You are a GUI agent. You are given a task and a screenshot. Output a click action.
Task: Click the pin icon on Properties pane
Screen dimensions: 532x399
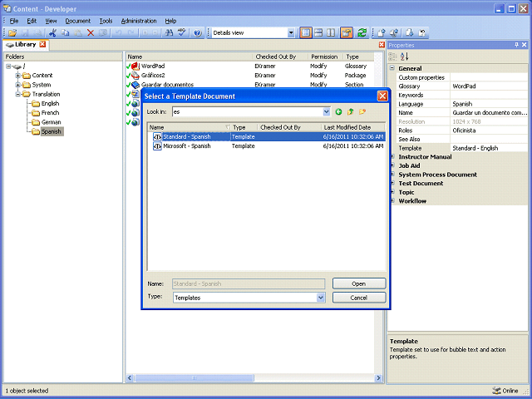[x=516, y=45]
